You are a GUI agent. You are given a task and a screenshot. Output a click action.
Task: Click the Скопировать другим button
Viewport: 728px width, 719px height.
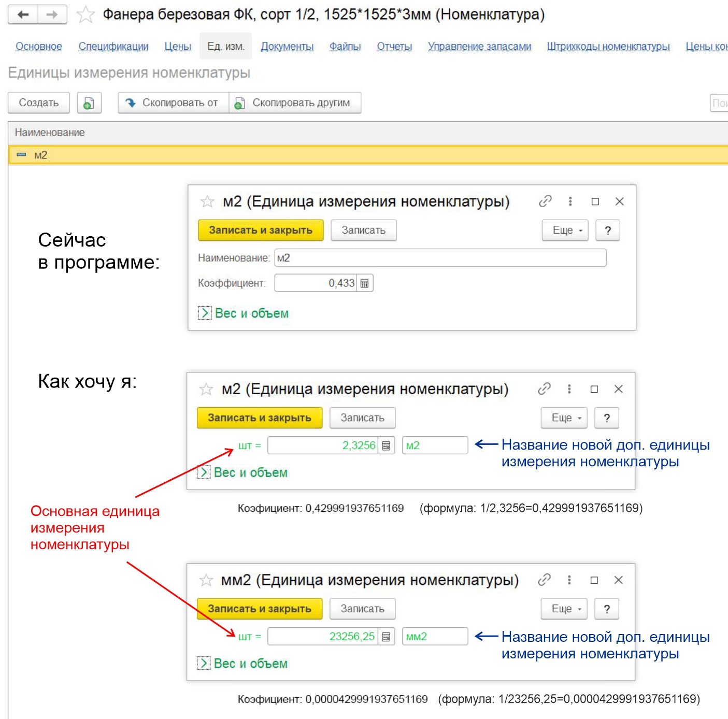click(295, 103)
